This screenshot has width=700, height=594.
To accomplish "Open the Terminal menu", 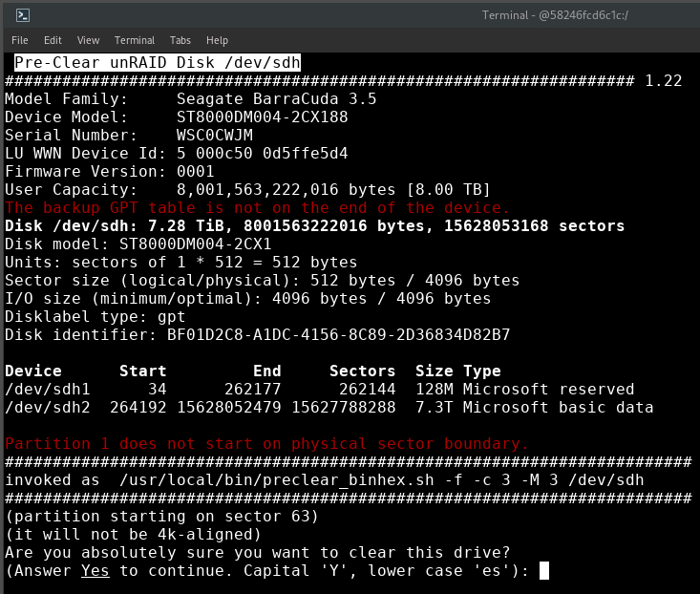I will [x=135, y=40].
